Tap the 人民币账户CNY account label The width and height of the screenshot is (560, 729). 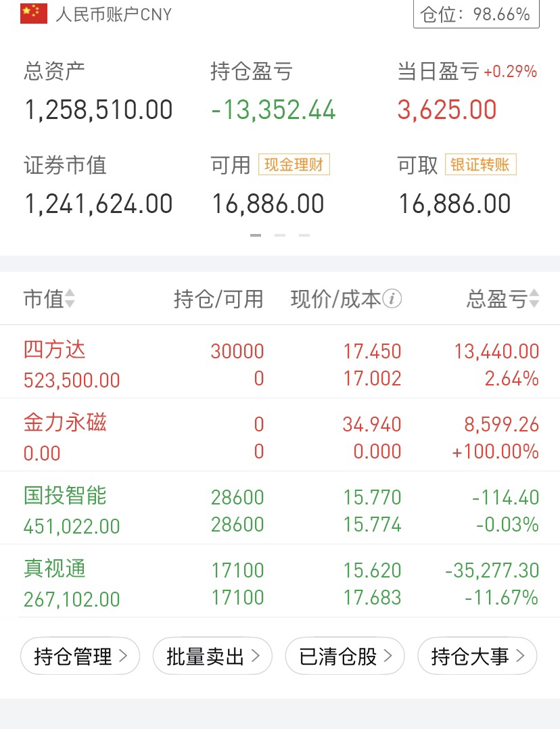pyautogui.click(x=114, y=14)
